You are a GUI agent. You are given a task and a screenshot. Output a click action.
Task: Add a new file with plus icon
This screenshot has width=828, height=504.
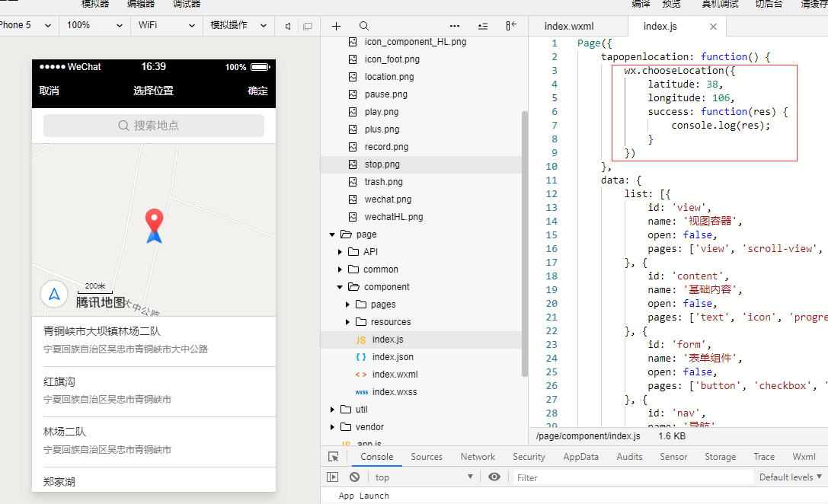point(336,26)
